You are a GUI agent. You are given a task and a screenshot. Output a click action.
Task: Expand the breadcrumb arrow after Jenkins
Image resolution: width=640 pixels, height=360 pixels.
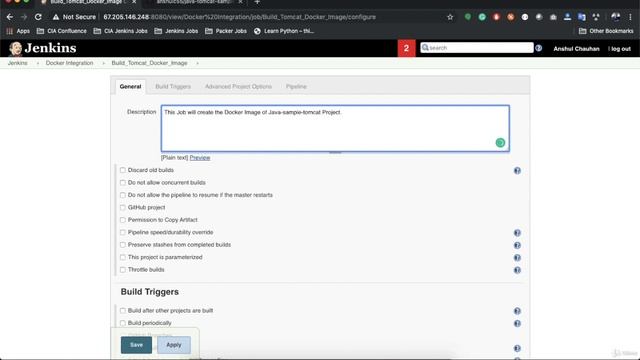click(38, 63)
